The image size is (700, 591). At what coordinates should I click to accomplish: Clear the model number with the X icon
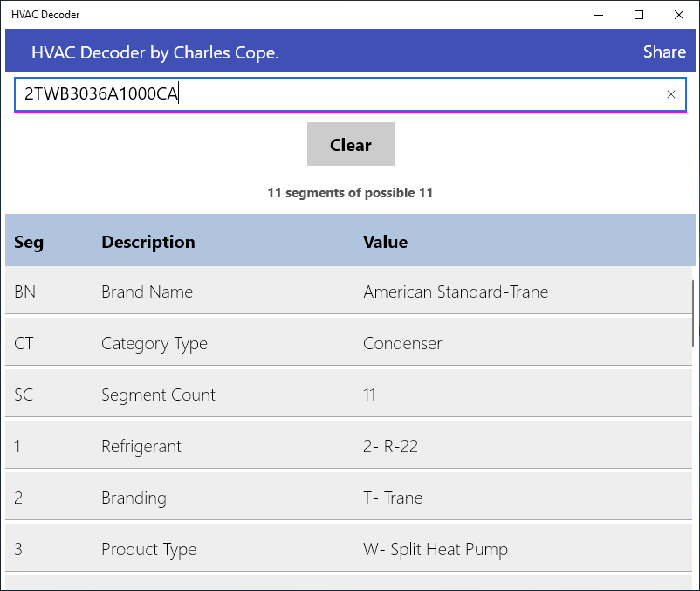(670, 94)
